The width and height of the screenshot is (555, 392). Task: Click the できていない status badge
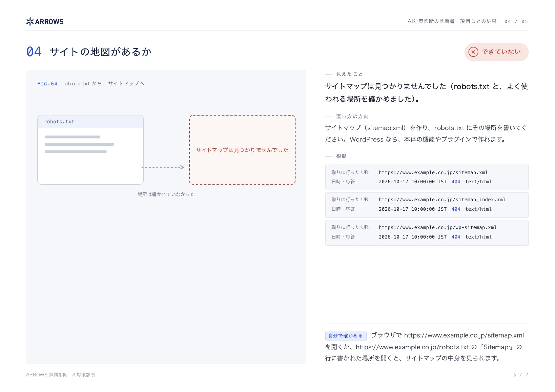[496, 52]
